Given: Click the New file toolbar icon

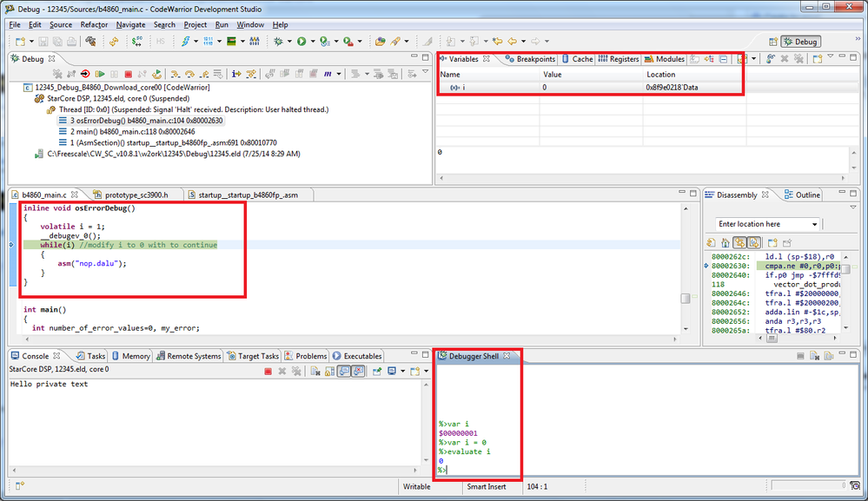Looking at the screenshot, I should pos(21,42).
